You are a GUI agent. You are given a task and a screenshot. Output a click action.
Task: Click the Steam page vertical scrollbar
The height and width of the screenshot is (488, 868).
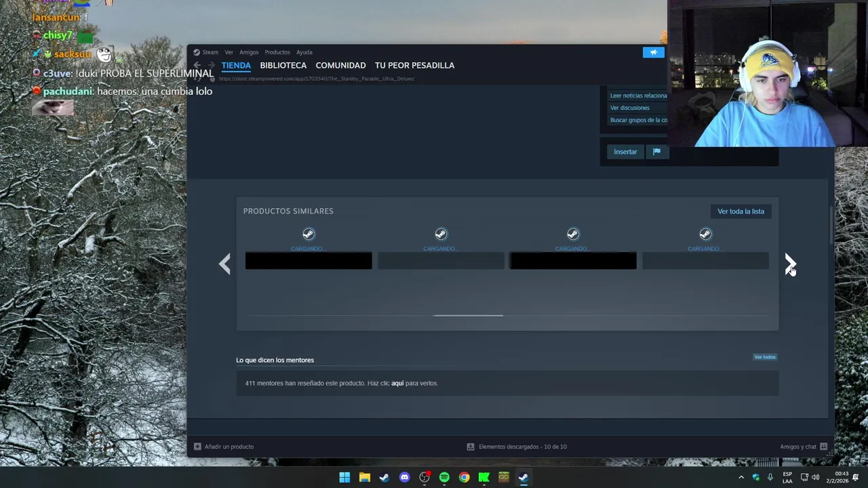point(831,224)
